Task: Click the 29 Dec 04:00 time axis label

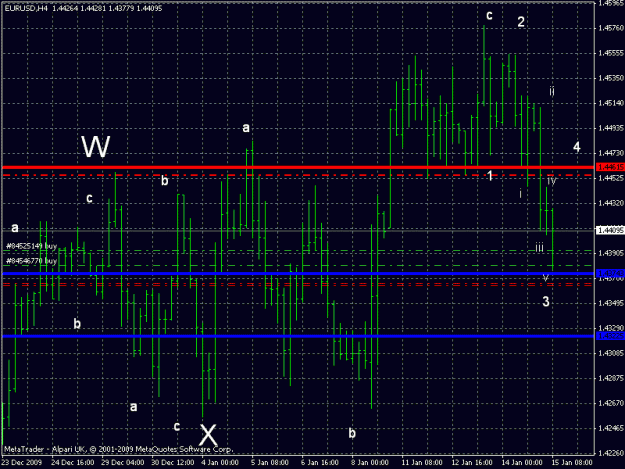Action: [122, 463]
